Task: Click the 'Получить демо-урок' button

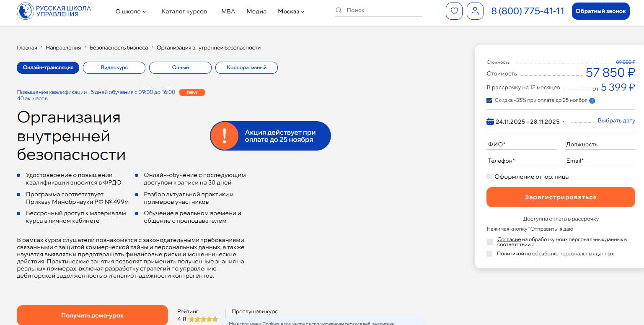Action: pos(92,315)
